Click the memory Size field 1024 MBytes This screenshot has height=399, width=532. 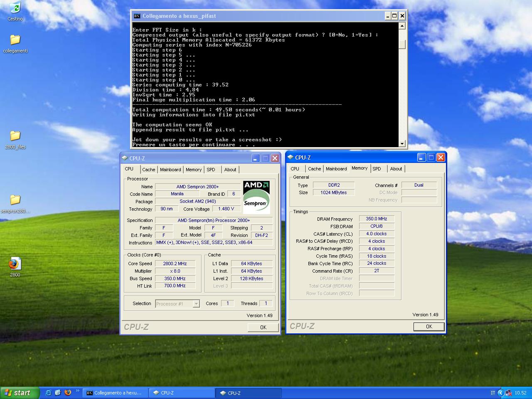pos(334,192)
